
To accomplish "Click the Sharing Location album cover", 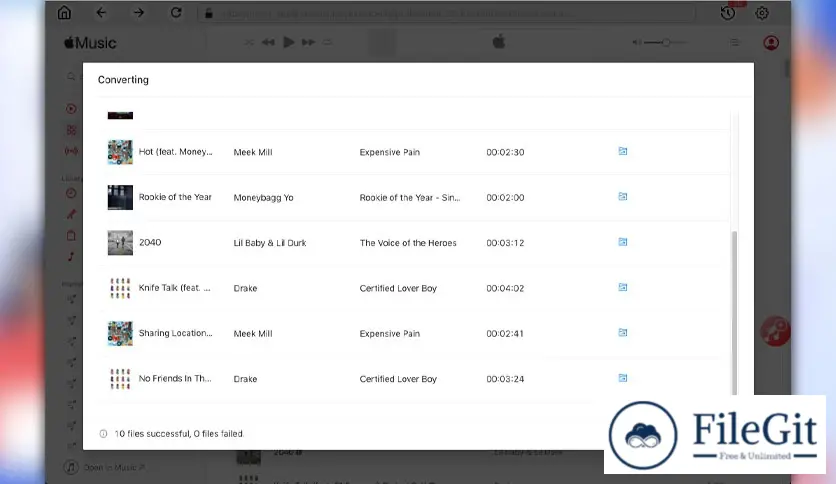I will click(120, 333).
